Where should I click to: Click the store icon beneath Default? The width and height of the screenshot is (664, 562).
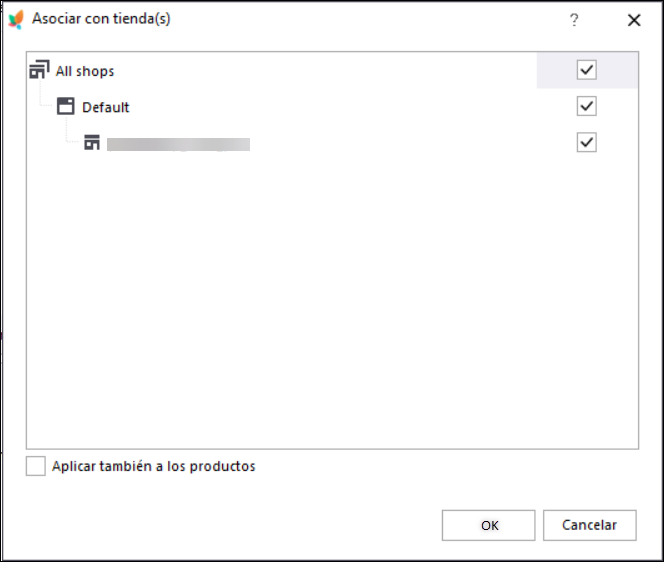[x=92, y=142]
